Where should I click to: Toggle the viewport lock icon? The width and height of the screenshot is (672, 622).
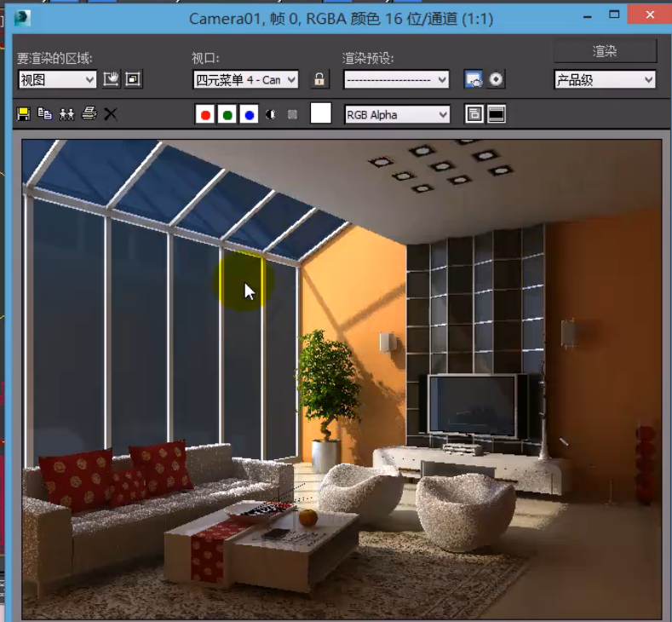tap(319, 79)
